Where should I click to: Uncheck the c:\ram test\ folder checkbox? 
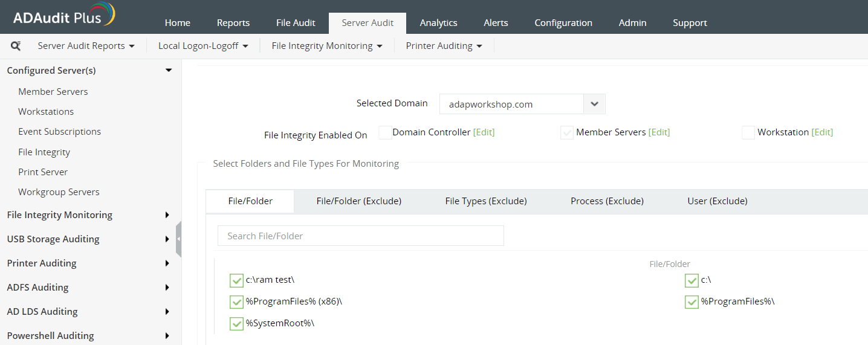point(236,280)
